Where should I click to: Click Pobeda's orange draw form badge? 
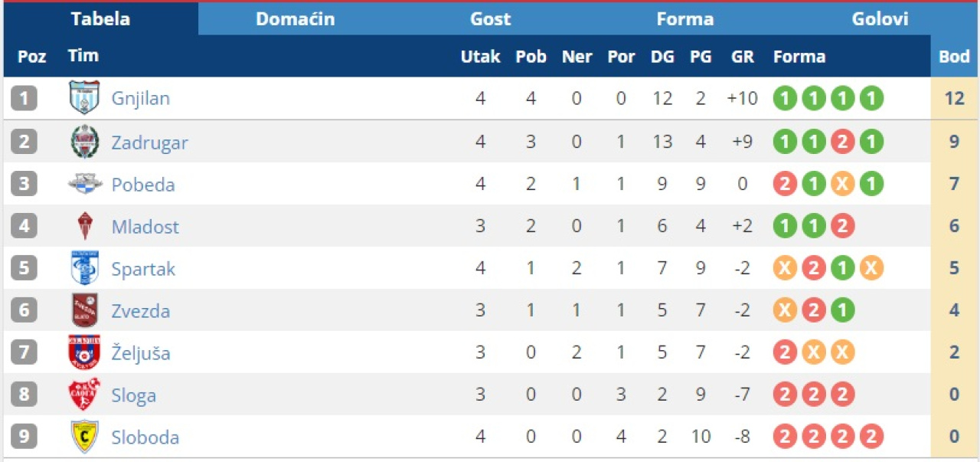click(x=842, y=184)
